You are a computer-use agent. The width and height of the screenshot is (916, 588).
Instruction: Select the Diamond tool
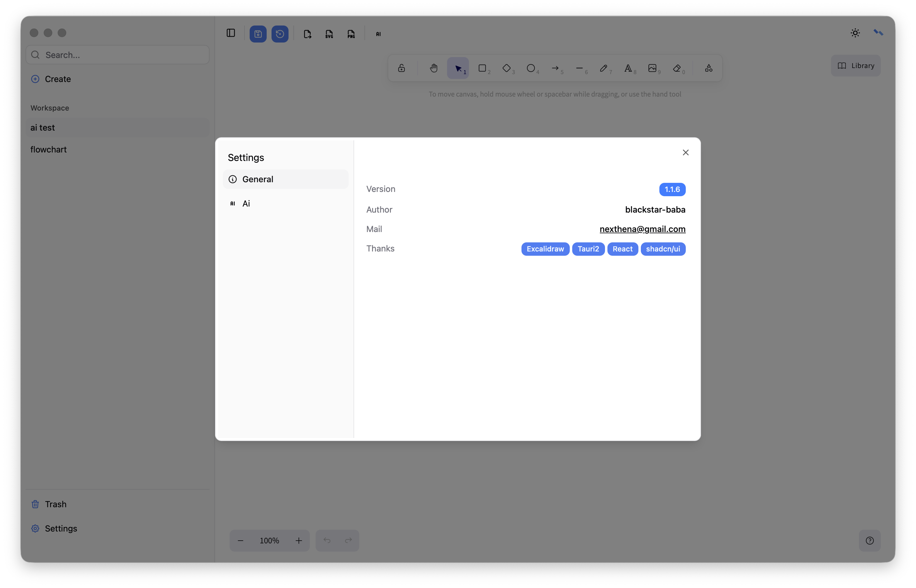click(507, 68)
